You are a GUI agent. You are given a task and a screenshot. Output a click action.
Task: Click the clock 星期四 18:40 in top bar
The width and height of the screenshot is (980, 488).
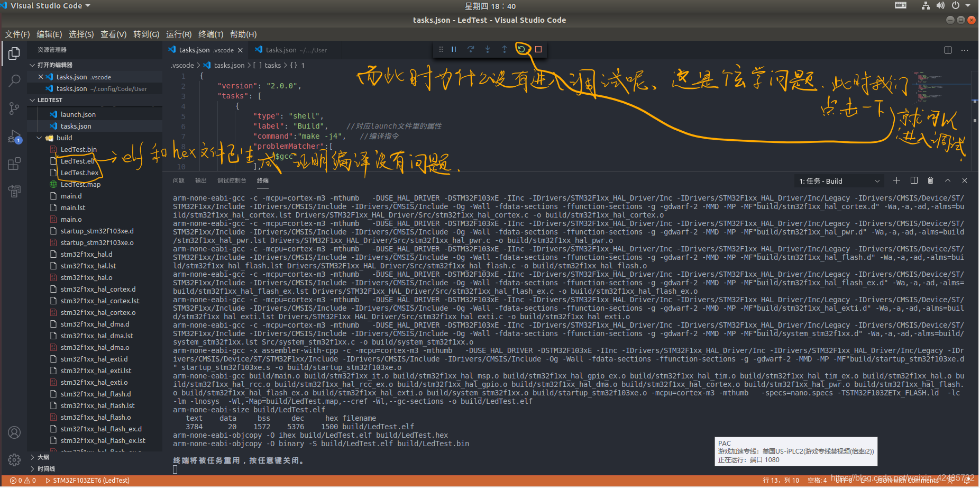490,6
